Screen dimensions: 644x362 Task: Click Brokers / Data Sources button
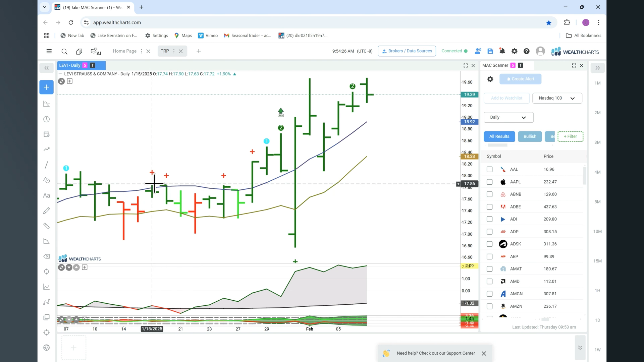coord(407,51)
